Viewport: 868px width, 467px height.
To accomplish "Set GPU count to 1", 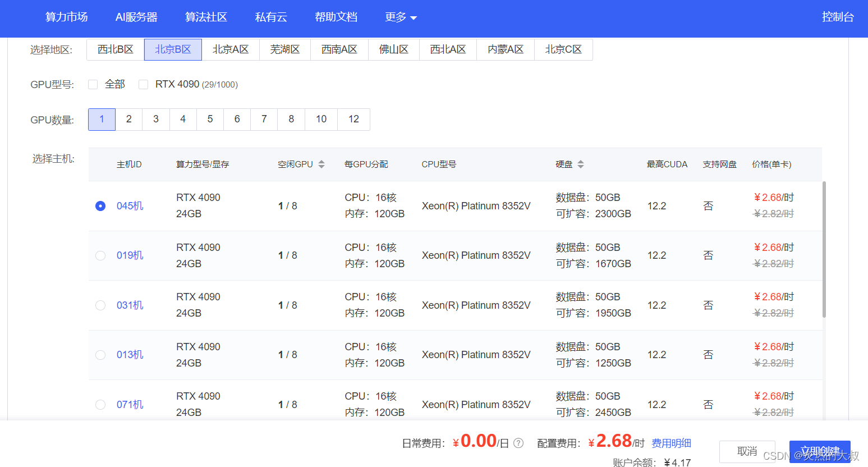I will (102, 119).
